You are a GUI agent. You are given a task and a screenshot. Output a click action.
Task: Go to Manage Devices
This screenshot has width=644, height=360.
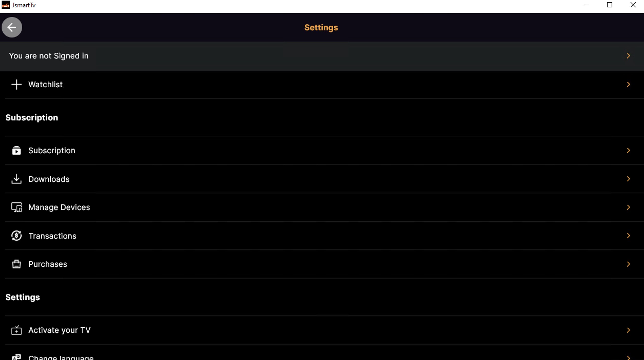click(325, 207)
